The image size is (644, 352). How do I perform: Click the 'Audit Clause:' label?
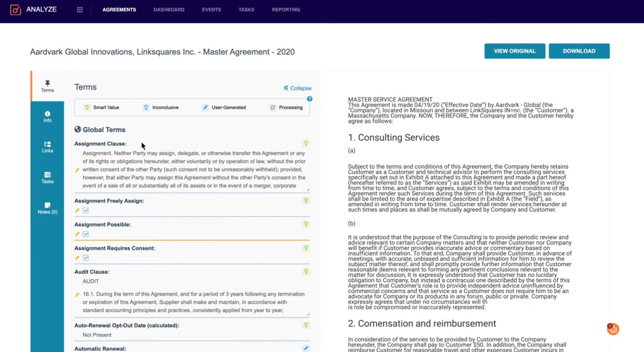(92, 272)
